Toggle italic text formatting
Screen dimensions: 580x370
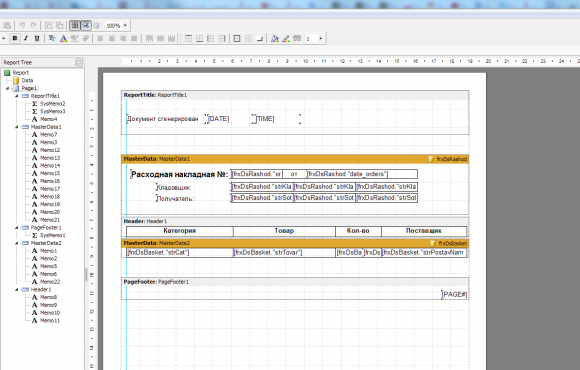[26, 38]
